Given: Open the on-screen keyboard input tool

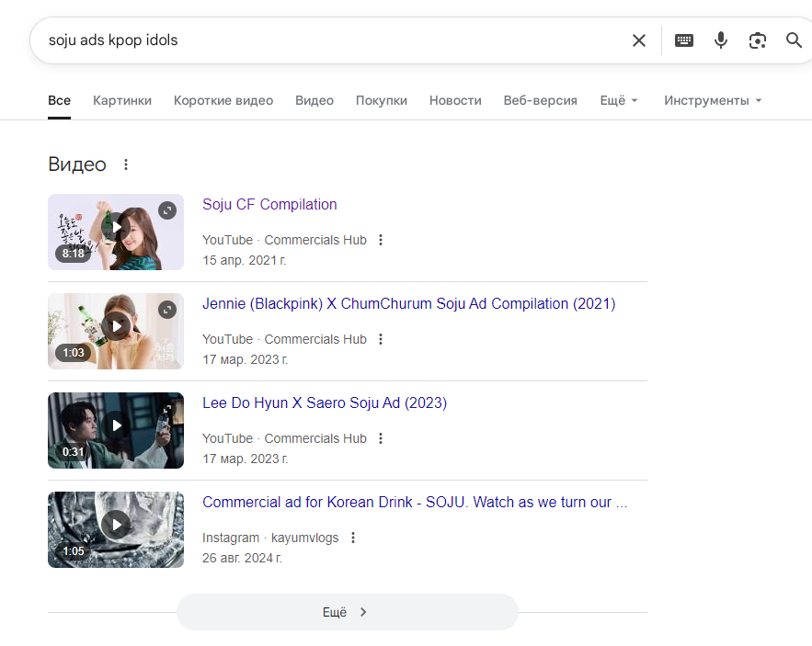Looking at the screenshot, I should [684, 40].
